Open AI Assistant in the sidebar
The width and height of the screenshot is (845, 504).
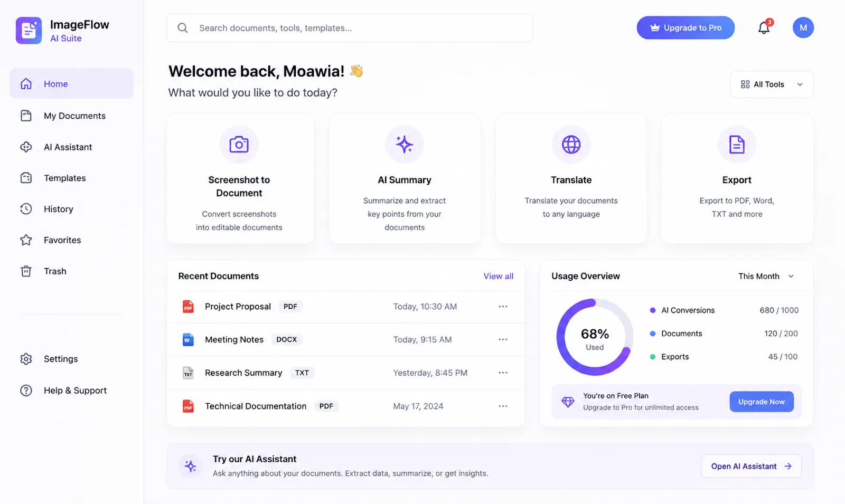click(71, 147)
